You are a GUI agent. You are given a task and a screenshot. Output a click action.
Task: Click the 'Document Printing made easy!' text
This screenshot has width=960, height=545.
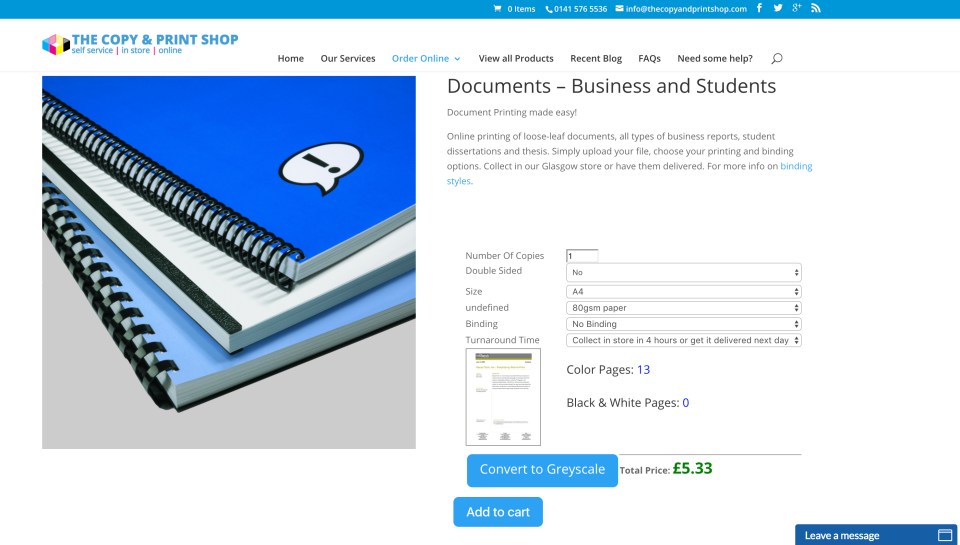pos(512,113)
